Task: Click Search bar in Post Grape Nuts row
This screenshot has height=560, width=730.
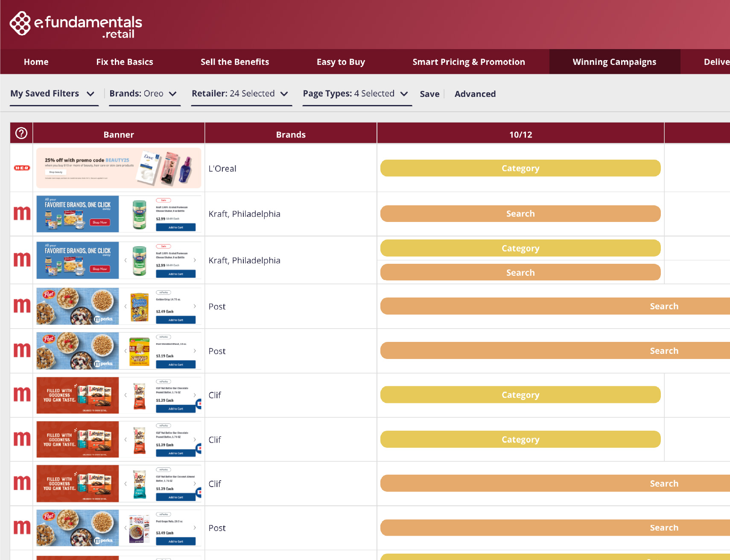Action: pyautogui.click(x=555, y=528)
